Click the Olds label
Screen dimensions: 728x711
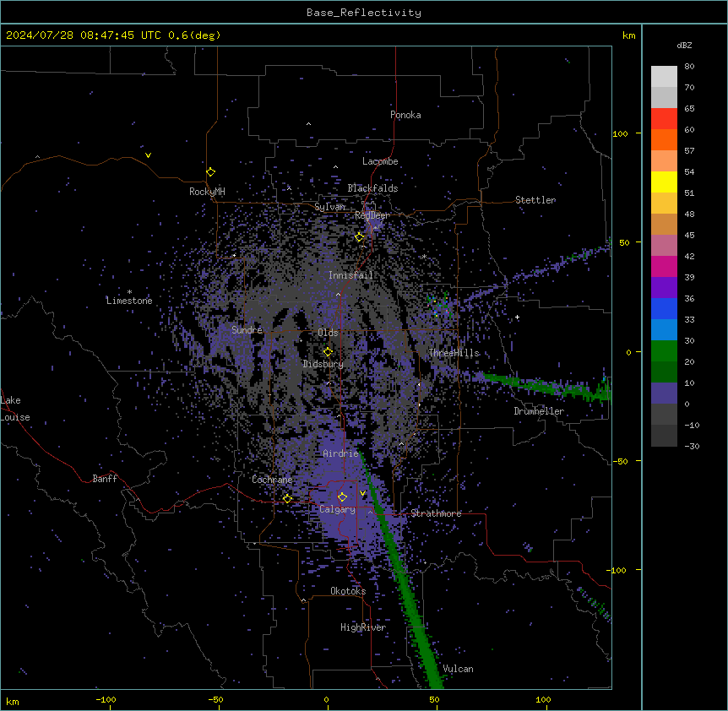click(x=328, y=333)
